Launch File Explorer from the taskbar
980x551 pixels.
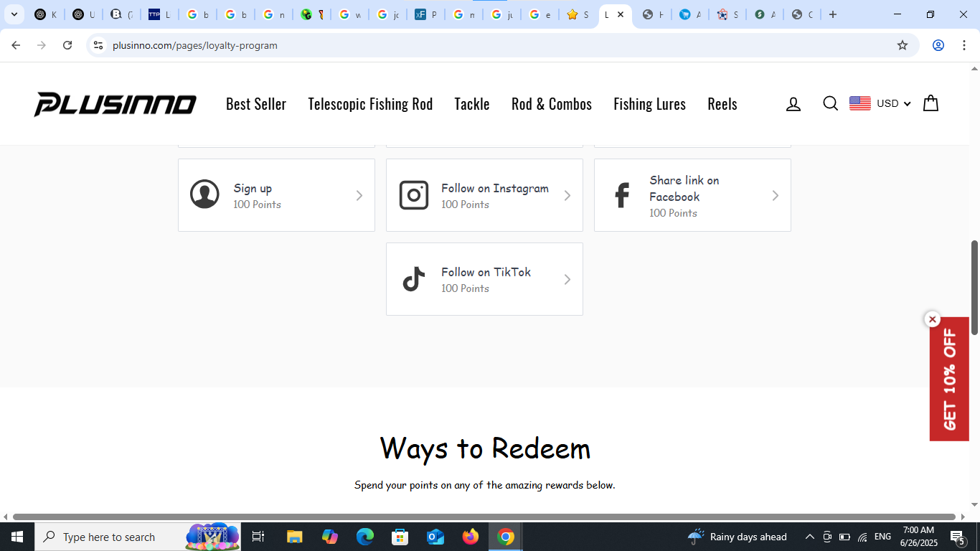tap(294, 537)
